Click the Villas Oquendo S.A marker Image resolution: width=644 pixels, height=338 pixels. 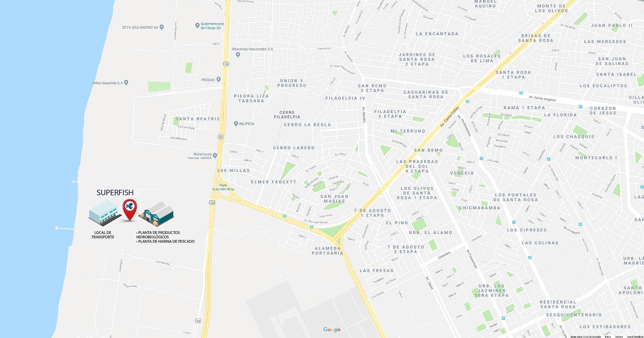(x=126, y=83)
